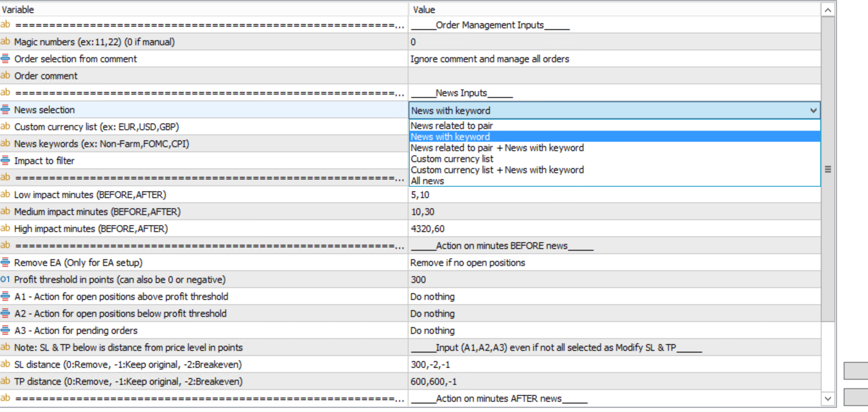Select the 'High impact minutes (BEFORE,AFTER)' label
This screenshot has width=868, height=412.
tap(91, 229)
